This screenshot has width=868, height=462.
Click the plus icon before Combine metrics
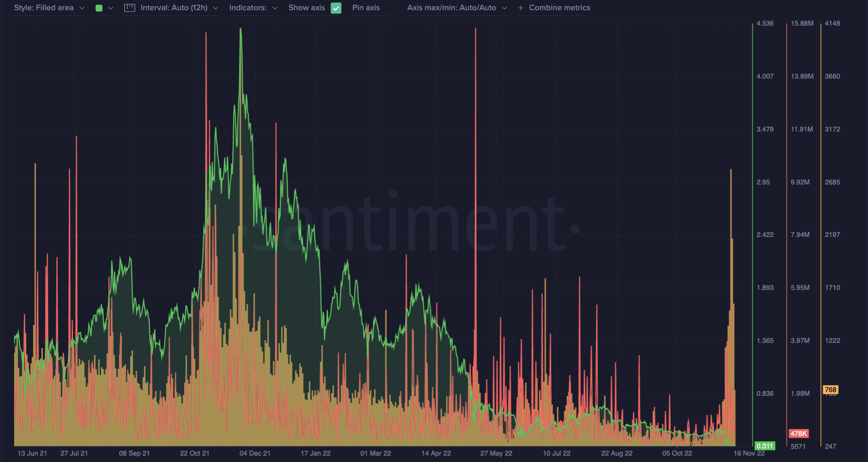[521, 8]
